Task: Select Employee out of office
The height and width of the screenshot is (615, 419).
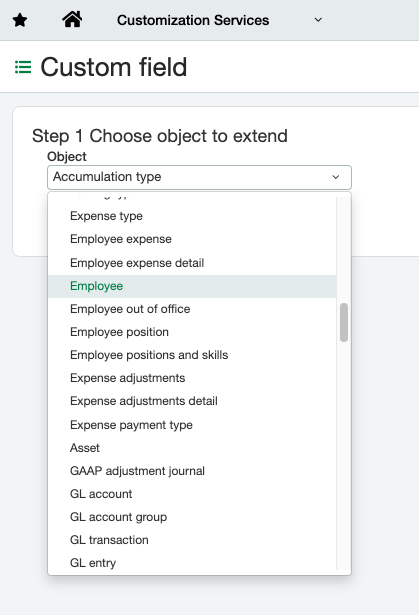Action: 192,309
